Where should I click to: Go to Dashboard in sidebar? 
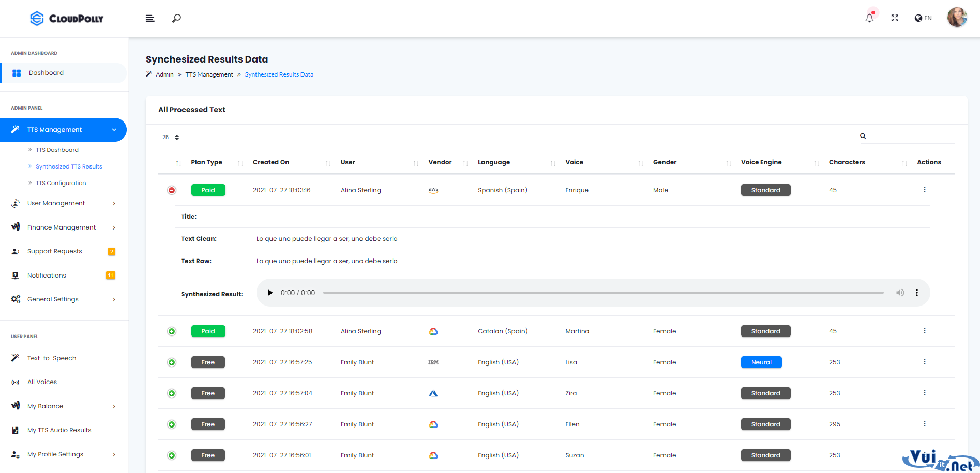point(64,73)
